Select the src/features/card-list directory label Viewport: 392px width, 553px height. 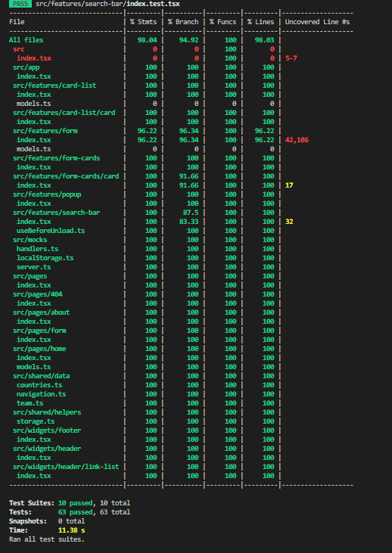tap(54, 85)
